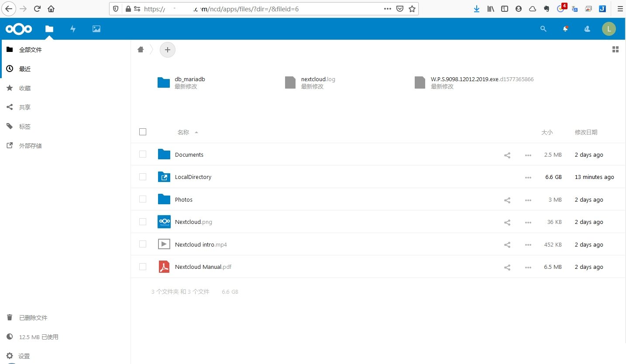Sort by 名称 column header
Screen dimensions: 626x364
[x=183, y=132]
